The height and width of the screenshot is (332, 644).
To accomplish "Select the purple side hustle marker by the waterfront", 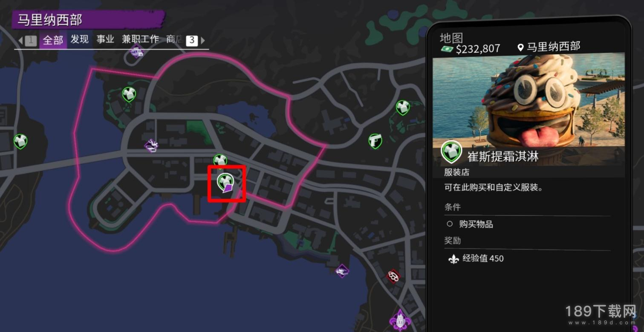I will pyautogui.click(x=342, y=271).
